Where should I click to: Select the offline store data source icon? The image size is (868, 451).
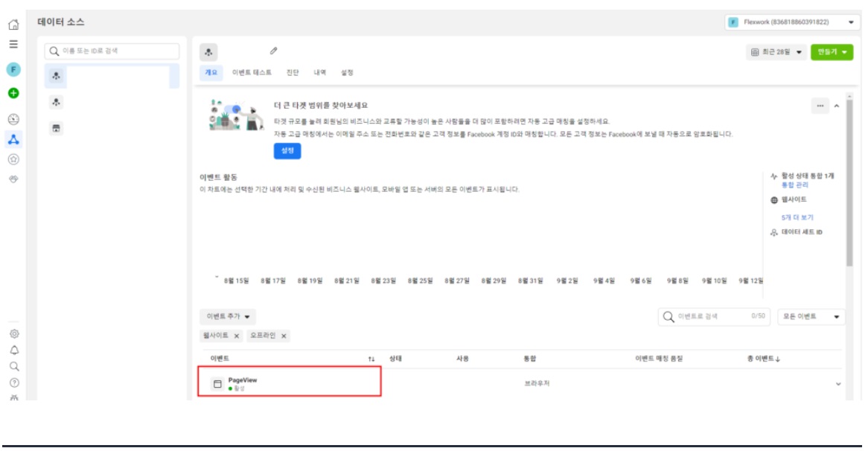click(56, 129)
